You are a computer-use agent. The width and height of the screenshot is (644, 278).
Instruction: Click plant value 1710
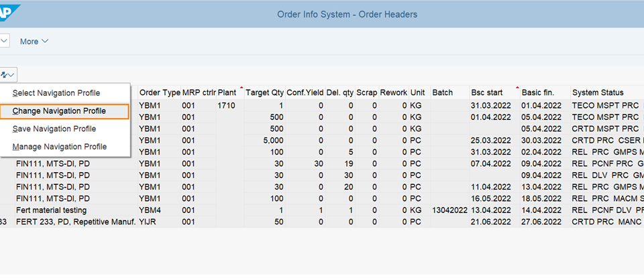tap(226, 105)
